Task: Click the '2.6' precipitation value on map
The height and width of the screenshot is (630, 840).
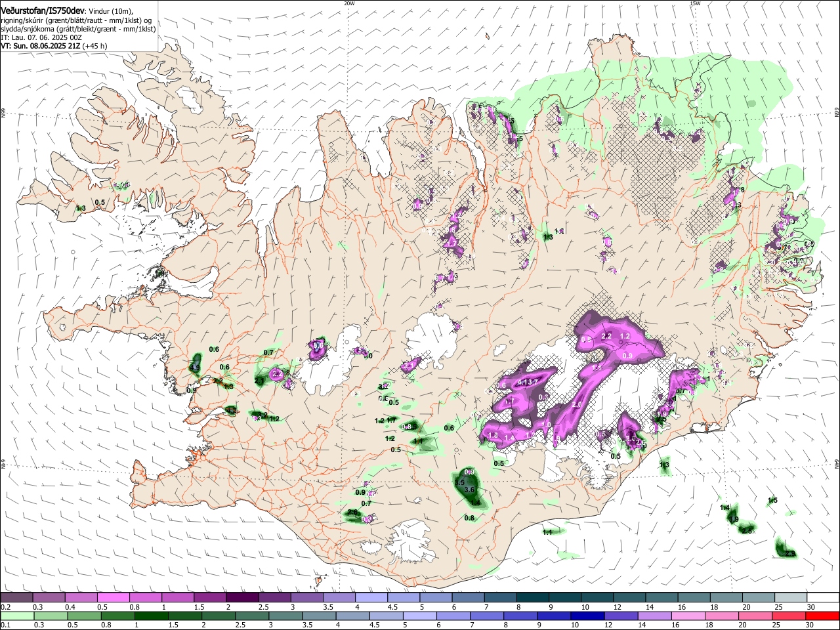Action: pos(352,513)
